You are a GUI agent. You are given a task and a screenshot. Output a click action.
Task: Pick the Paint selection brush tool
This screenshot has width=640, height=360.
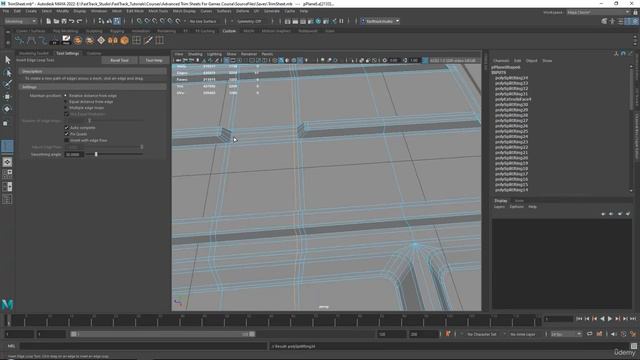[7, 84]
